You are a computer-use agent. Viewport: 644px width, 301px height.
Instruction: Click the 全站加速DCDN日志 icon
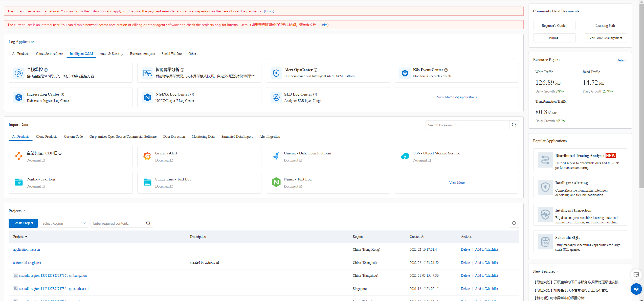[19, 156]
